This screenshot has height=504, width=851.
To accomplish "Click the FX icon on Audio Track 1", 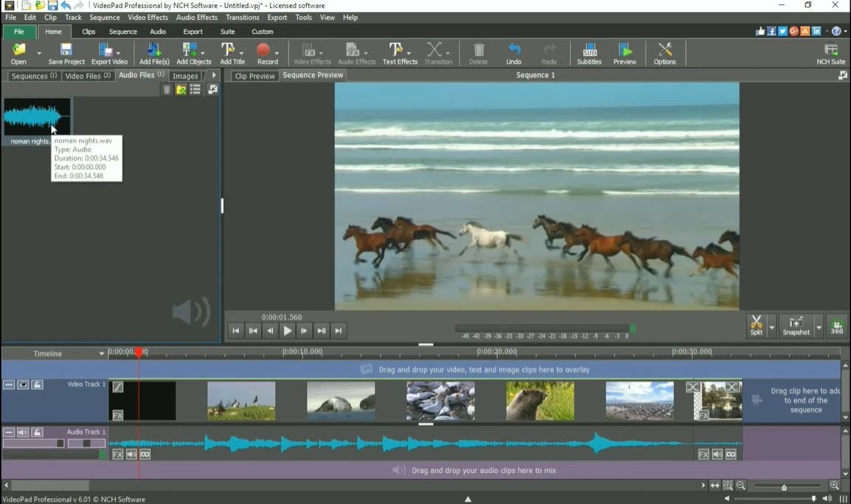I will pyautogui.click(x=118, y=454).
